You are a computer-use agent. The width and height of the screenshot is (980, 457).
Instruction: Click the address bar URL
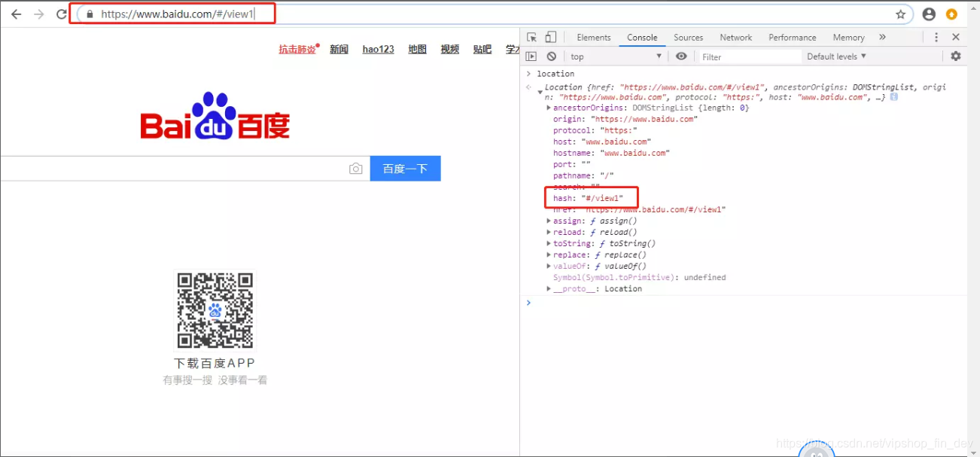[177, 14]
